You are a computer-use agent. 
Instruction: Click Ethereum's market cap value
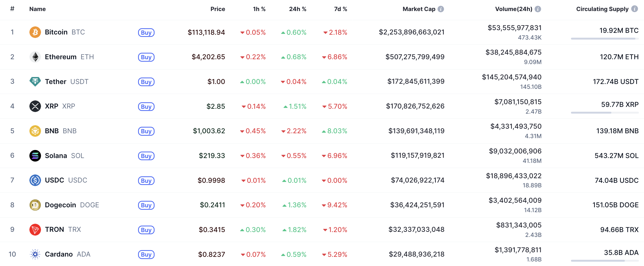(x=415, y=57)
